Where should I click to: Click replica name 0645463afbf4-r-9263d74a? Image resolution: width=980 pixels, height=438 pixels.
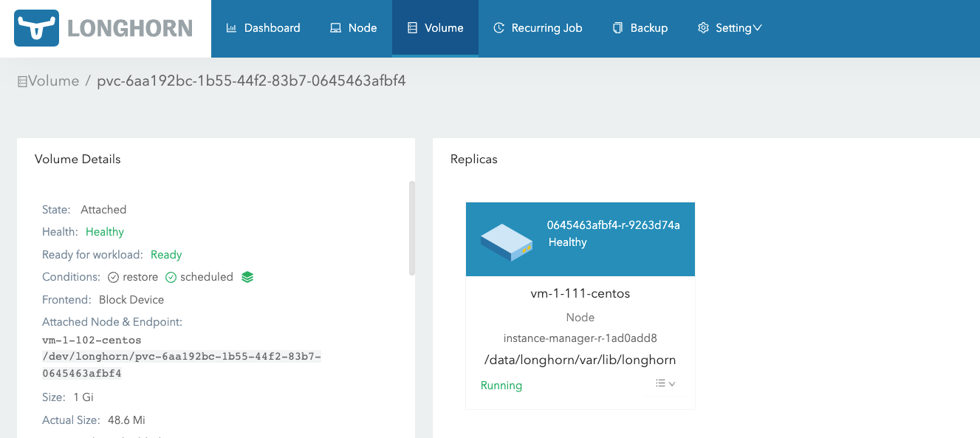click(x=613, y=225)
